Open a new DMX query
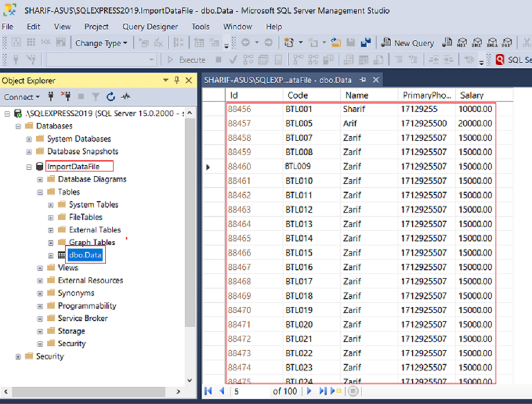 point(476,43)
